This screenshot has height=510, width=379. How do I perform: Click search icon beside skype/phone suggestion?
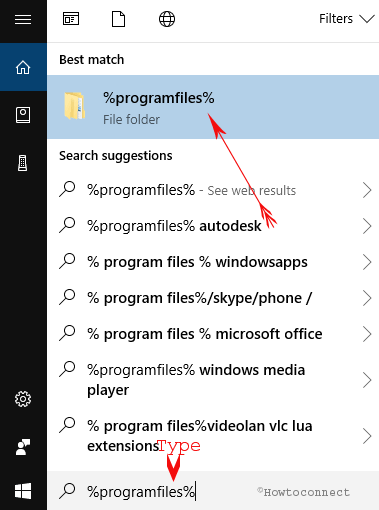tap(67, 297)
